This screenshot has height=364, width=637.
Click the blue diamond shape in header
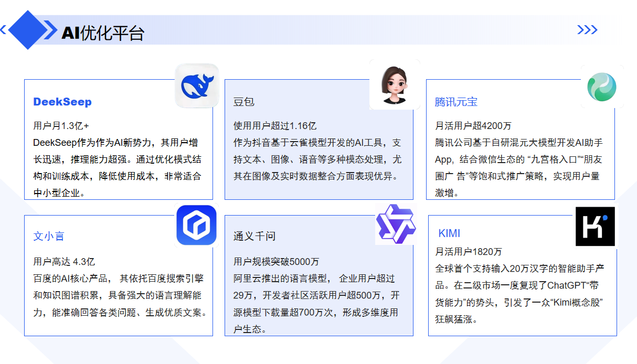click(x=27, y=30)
